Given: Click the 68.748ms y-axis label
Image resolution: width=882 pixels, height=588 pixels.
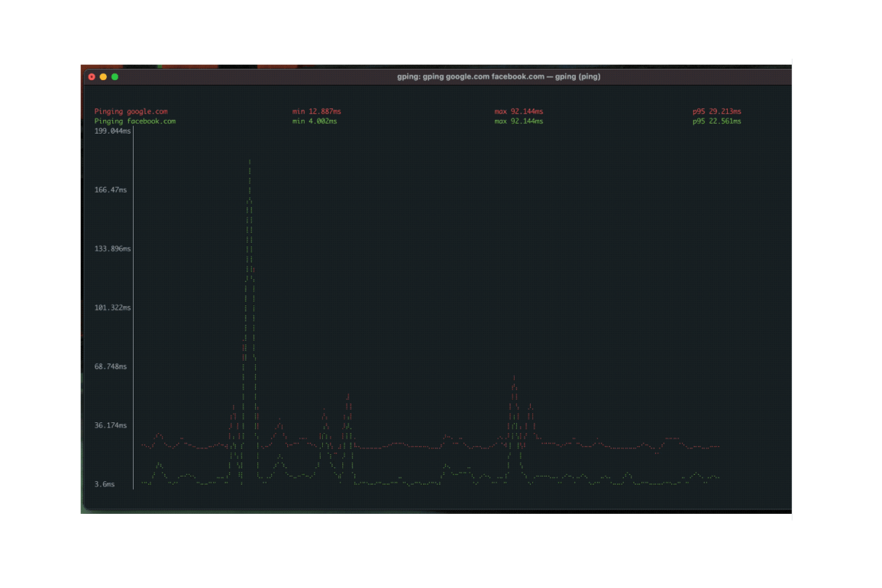Looking at the screenshot, I should [111, 367].
